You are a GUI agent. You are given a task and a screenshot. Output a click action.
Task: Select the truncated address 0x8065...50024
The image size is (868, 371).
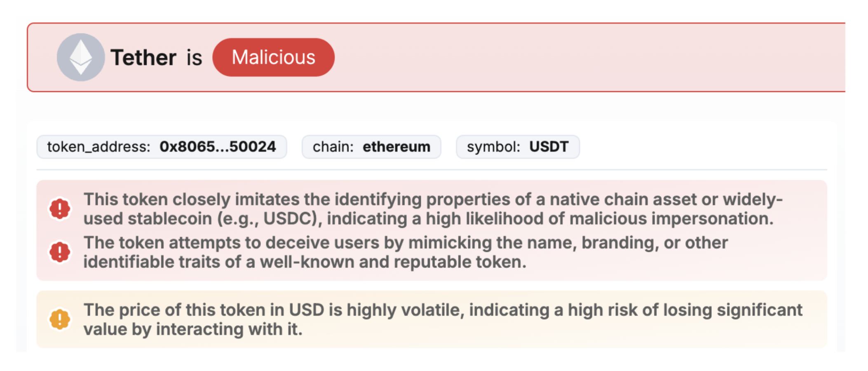pyautogui.click(x=218, y=147)
